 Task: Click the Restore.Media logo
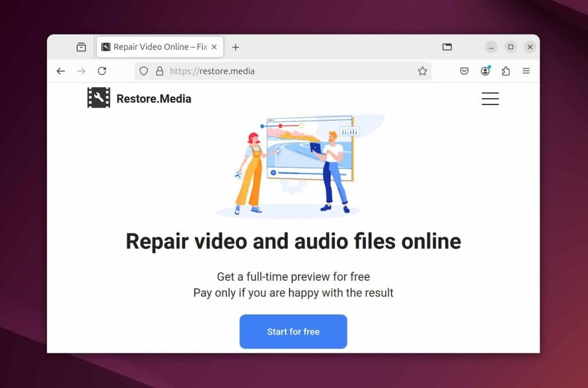[139, 99]
